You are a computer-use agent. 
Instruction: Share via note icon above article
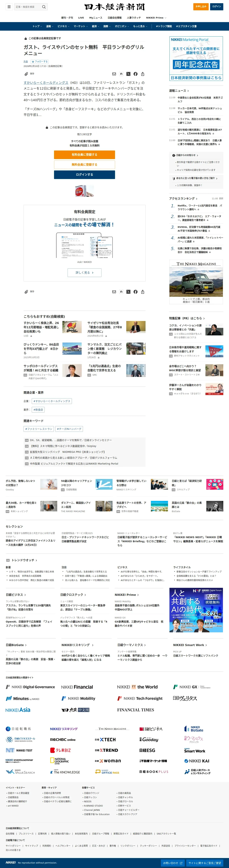121,74
